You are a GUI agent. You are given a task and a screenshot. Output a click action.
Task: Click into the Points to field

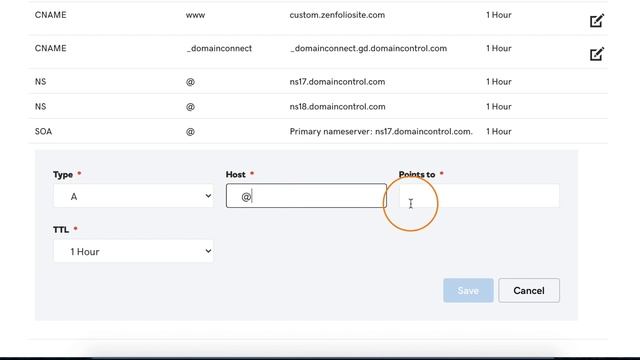(479, 196)
